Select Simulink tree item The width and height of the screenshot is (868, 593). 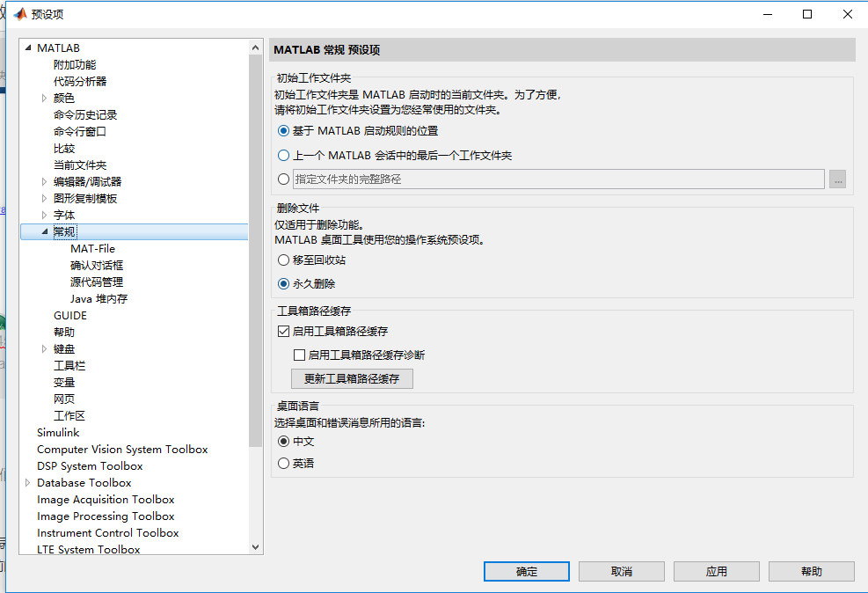58,432
